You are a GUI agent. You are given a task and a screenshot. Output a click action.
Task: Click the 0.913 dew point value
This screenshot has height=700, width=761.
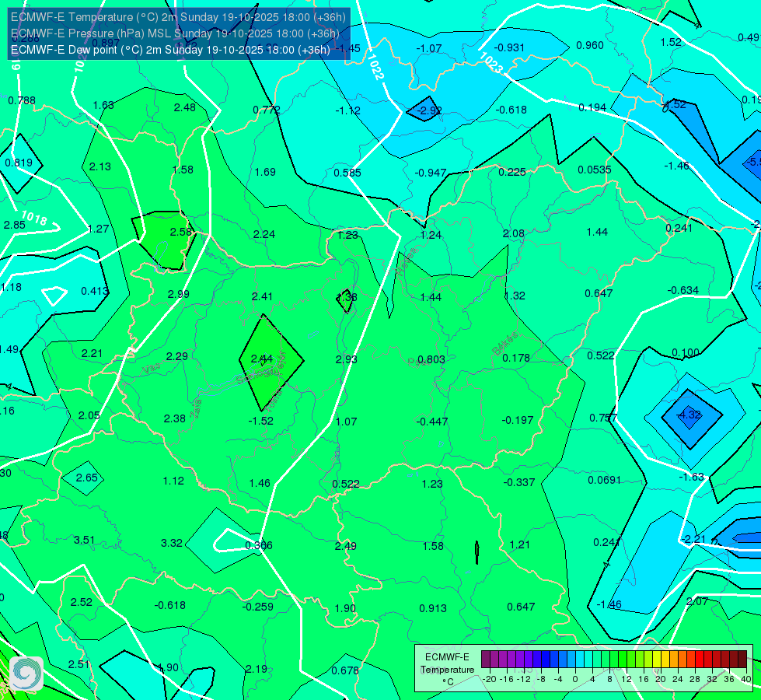[433, 608]
